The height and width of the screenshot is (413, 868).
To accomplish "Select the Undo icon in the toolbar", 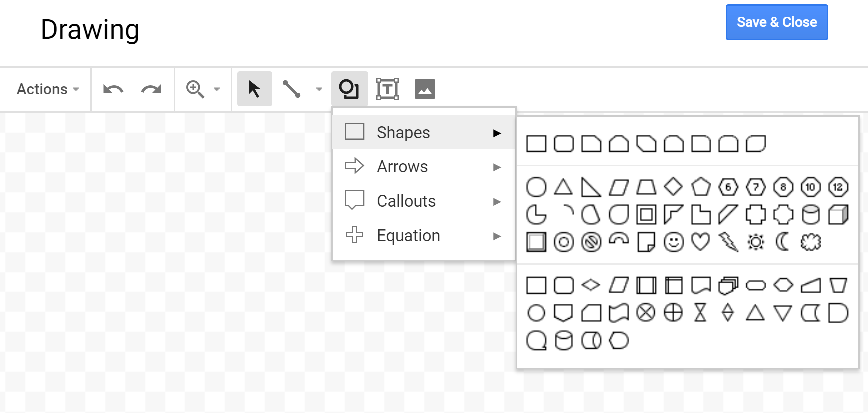I will coord(113,89).
